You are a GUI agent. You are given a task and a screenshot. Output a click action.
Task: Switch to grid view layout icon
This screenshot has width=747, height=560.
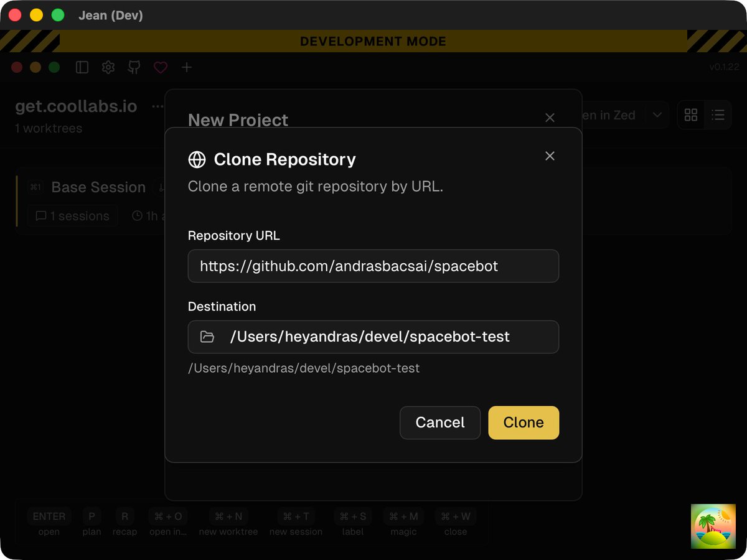pos(691,115)
